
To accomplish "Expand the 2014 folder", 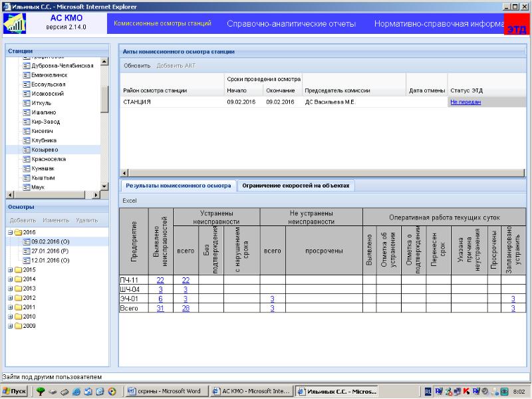I will (x=10, y=279).
